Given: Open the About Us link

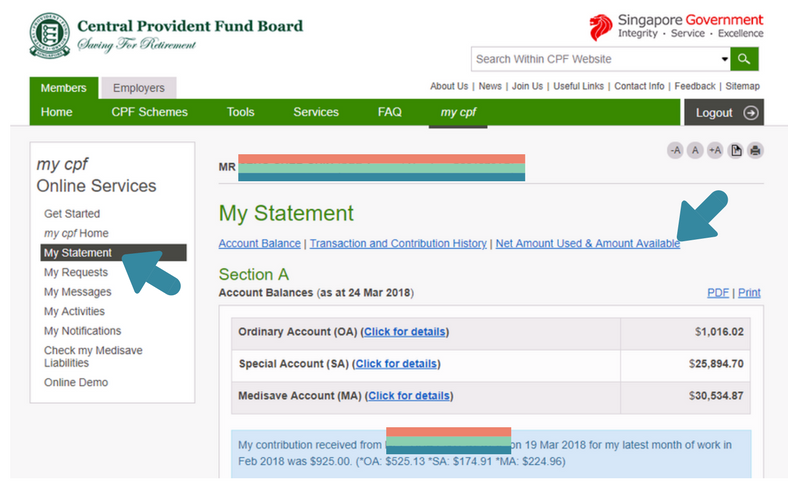Looking at the screenshot, I should (449, 86).
